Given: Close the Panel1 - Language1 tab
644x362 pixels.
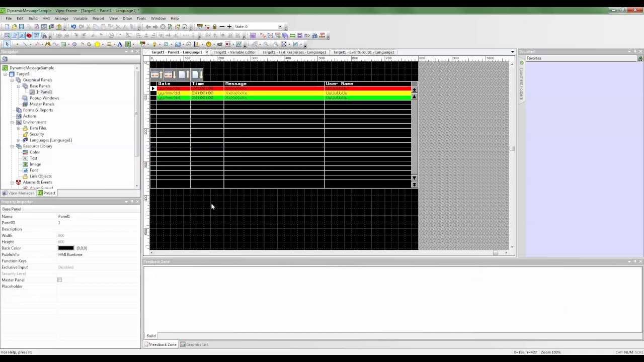Looking at the screenshot, I should click(x=207, y=52).
